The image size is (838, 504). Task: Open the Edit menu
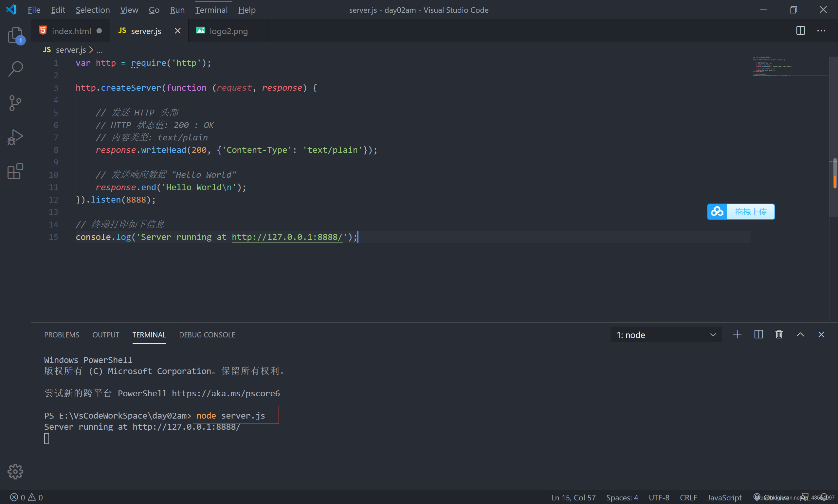pyautogui.click(x=58, y=10)
